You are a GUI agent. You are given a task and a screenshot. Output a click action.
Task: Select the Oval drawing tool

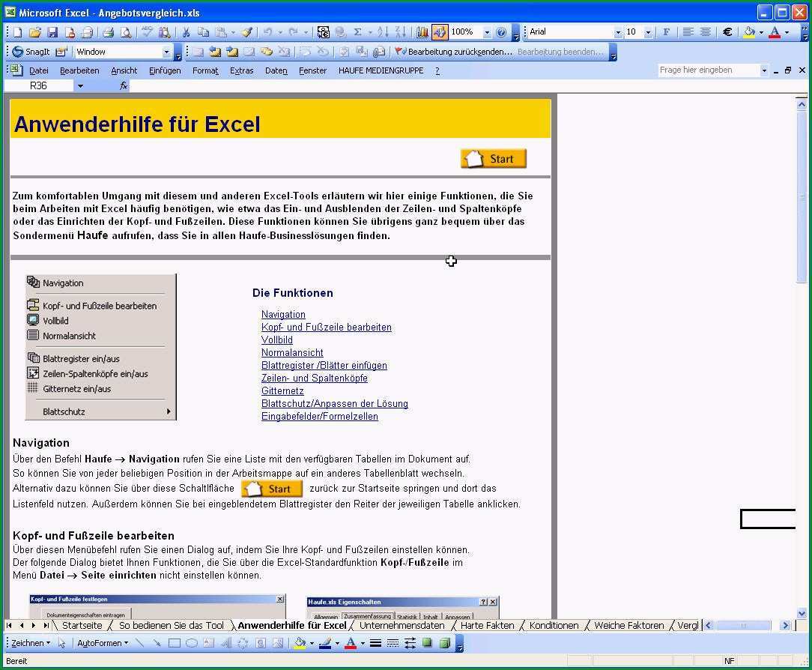click(192, 643)
